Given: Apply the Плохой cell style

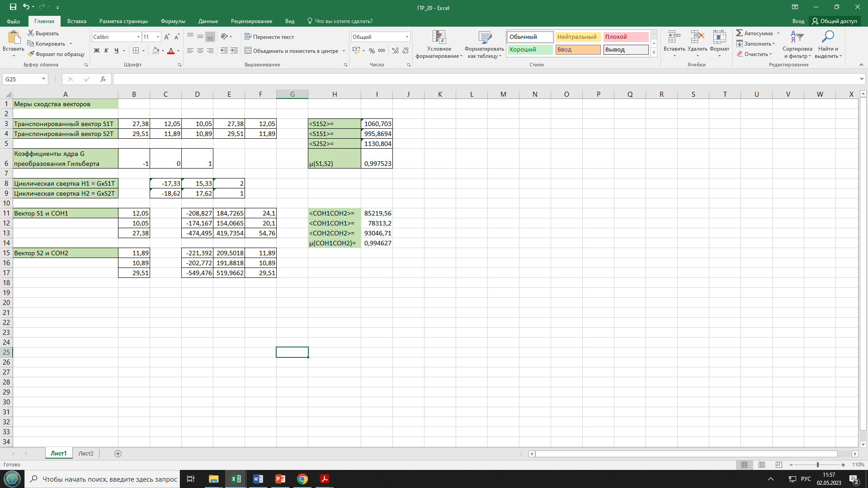Looking at the screenshot, I should (x=626, y=37).
